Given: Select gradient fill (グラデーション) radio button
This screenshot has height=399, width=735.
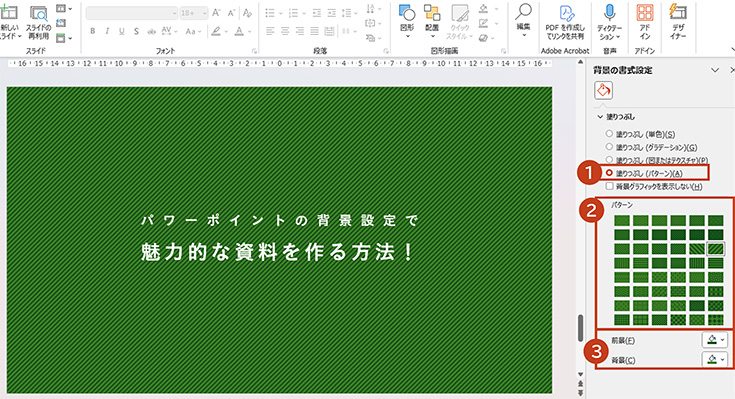Looking at the screenshot, I should (609, 147).
